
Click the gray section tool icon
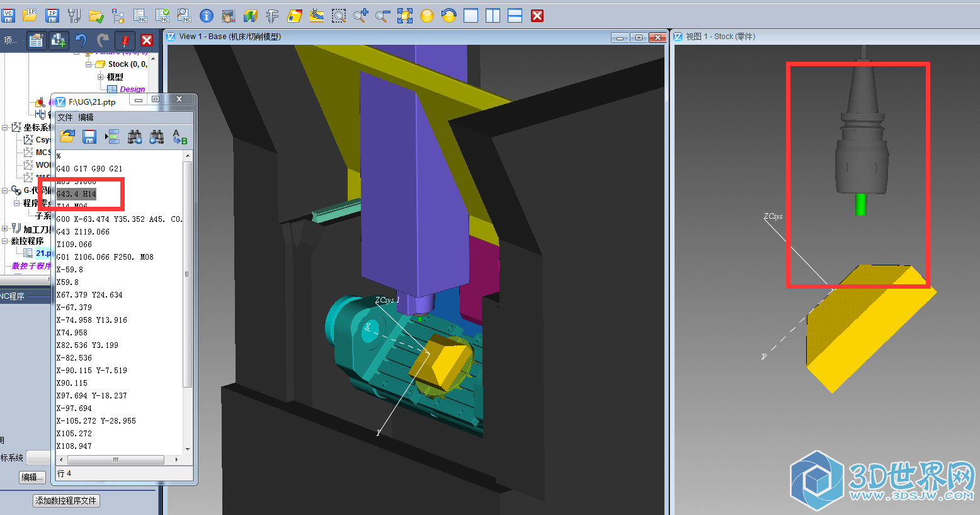click(273, 16)
